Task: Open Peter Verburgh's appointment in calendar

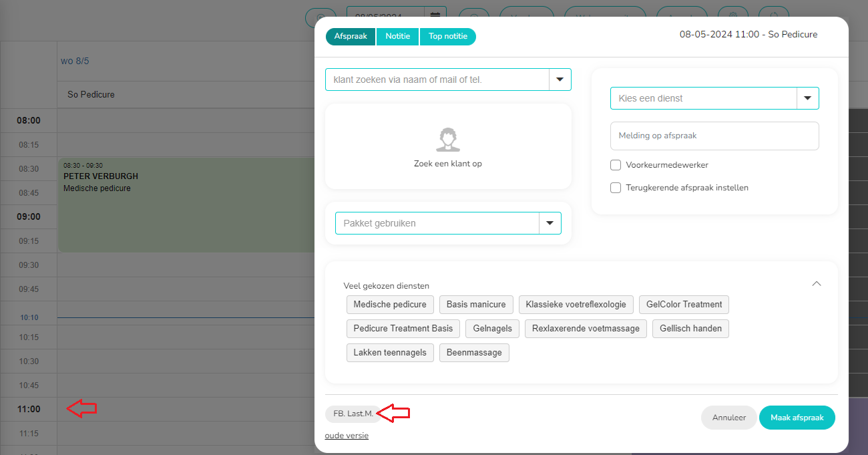Action: [x=187, y=205]
